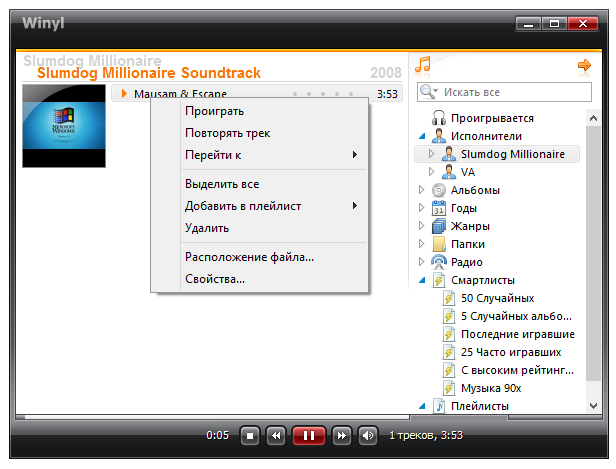
Task: Skip to the next track
Action: pos(342,435)
